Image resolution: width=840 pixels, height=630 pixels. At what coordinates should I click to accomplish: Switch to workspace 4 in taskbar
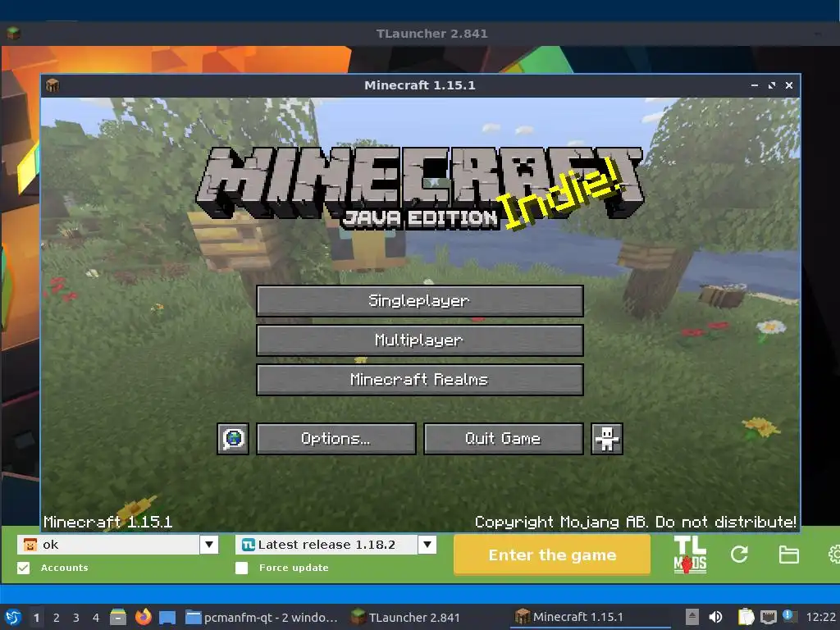pyautogui.click(x=96, y=618)
